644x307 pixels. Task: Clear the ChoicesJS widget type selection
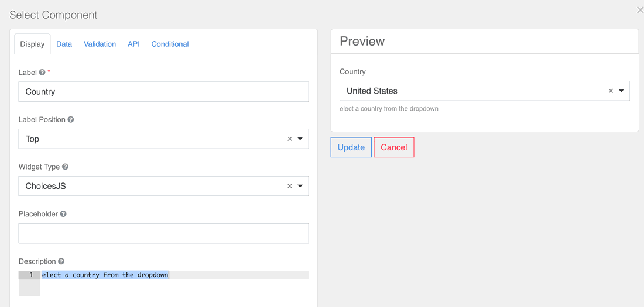tap(290, 187)
